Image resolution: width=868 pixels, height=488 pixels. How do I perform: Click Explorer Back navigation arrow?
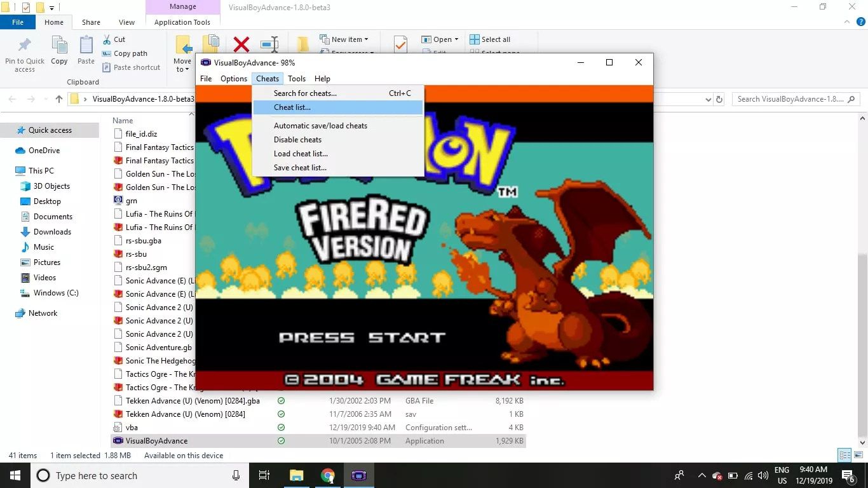pyautogui.click(x=13, y=99)
